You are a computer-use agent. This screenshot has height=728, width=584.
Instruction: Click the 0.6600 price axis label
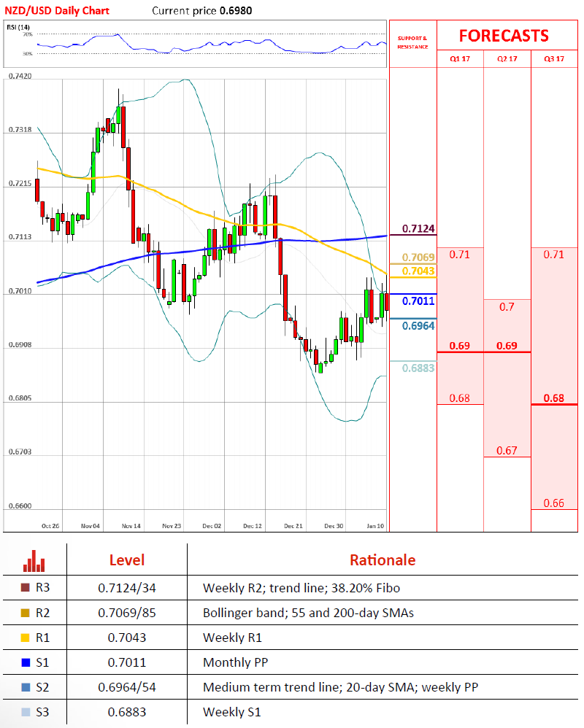(20, 506)
